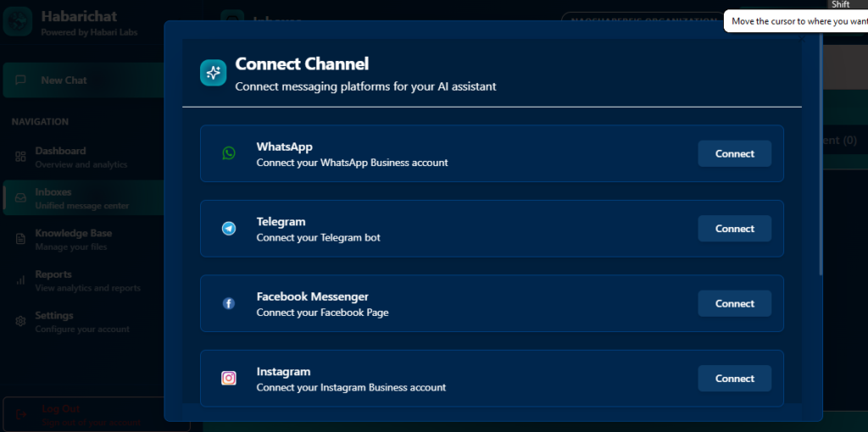Hit Connect next to Facebook Messenger
The height and width of the screenshot is (432, 868).
point(734,303)
